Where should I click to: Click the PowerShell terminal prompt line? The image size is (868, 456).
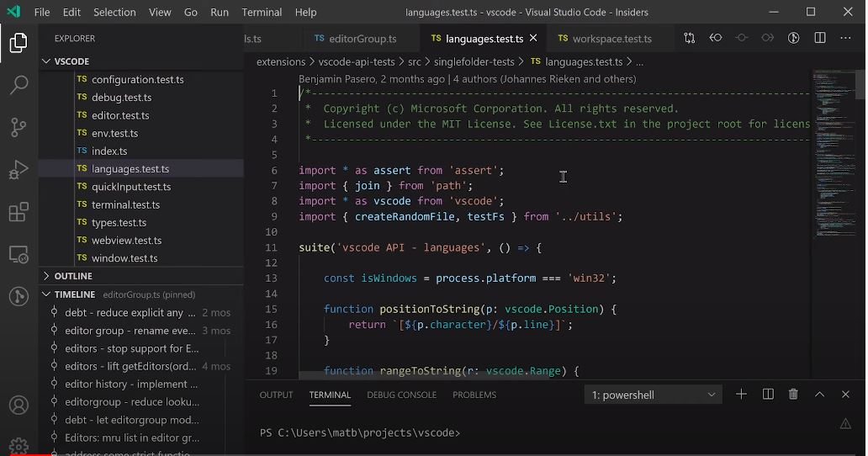(360, 432)
